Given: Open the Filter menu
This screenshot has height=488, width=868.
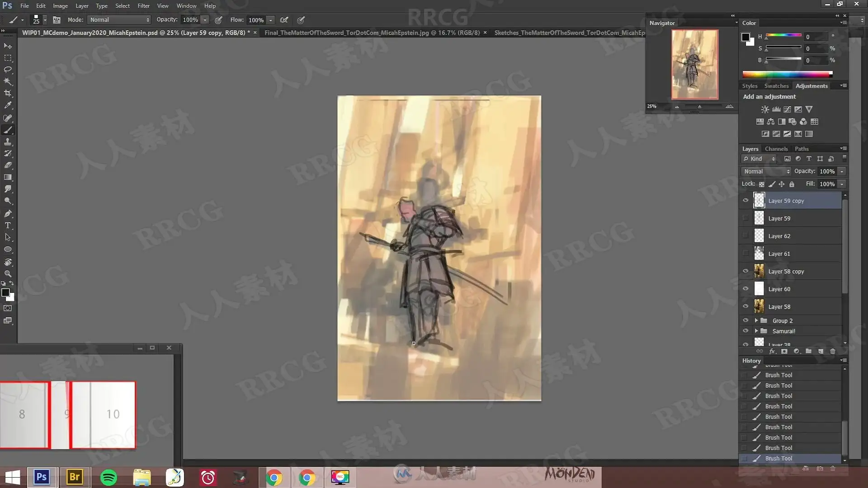Looking at the screenshot, I should 143,6.
